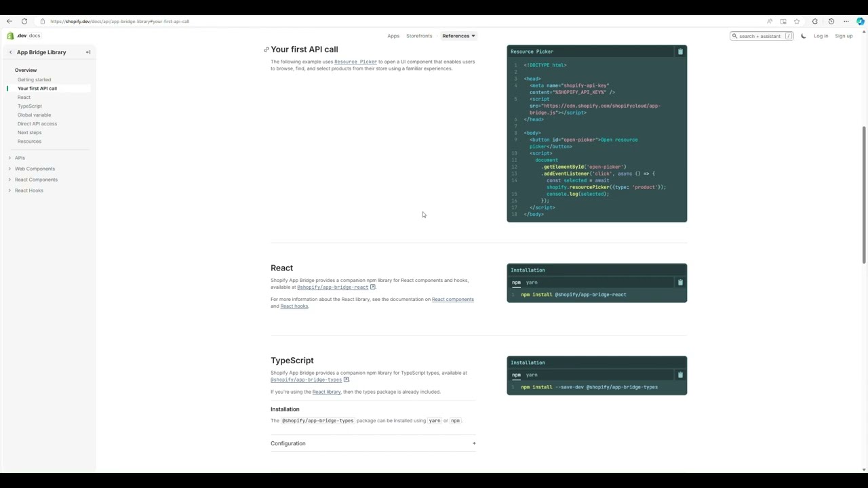Open the browser extensions icon
Viewport: 868px width, 488px height.
tap(815, 21)
